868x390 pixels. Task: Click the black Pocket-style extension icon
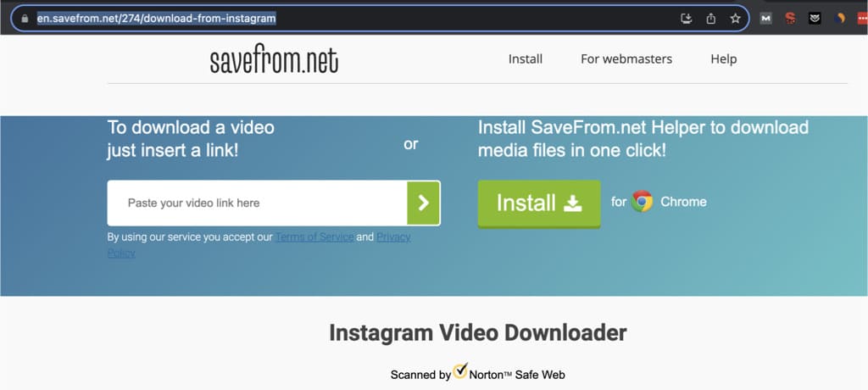(815, 19)
